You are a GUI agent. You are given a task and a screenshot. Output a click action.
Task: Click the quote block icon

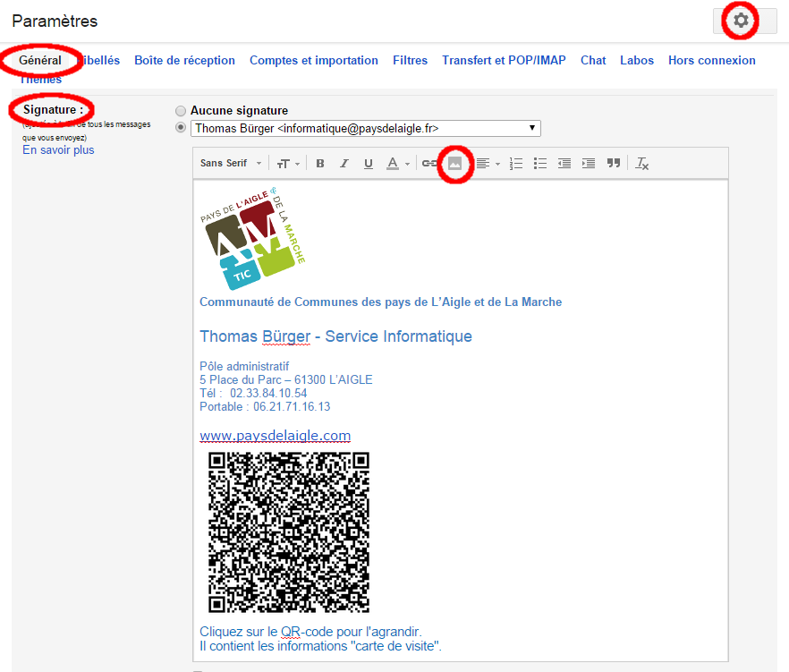[x=614, y=164]
